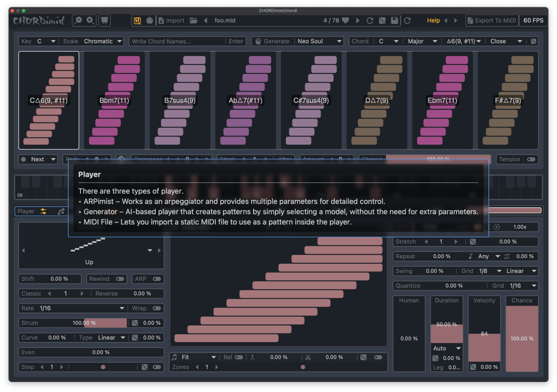Viewport: 557px width, 392px height.
Task: Click the redo arrow left of Help
Action: (407, 20)
